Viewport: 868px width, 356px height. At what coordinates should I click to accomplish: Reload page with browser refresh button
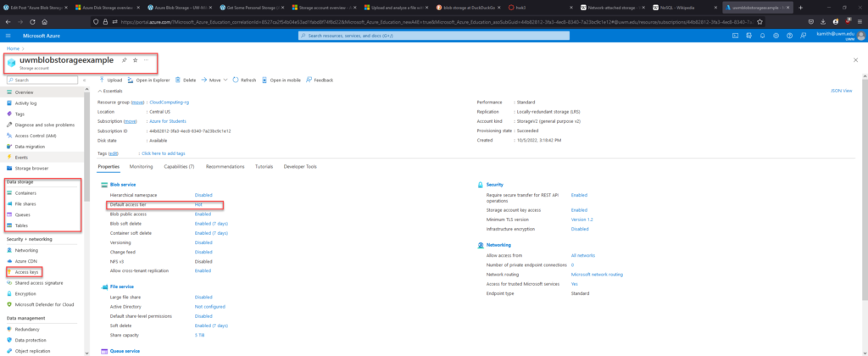click(31, 21)
